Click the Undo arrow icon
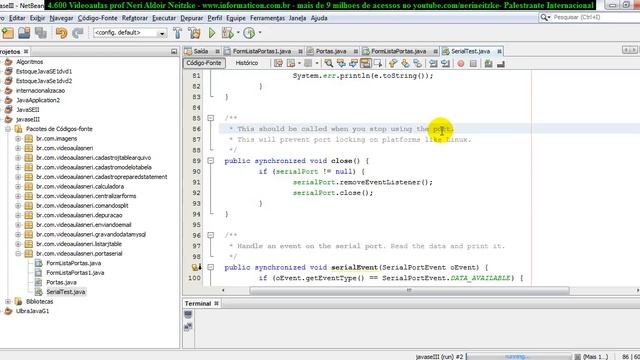The height and width of the screenshot is (360, 640). click(x=61, y=33)
